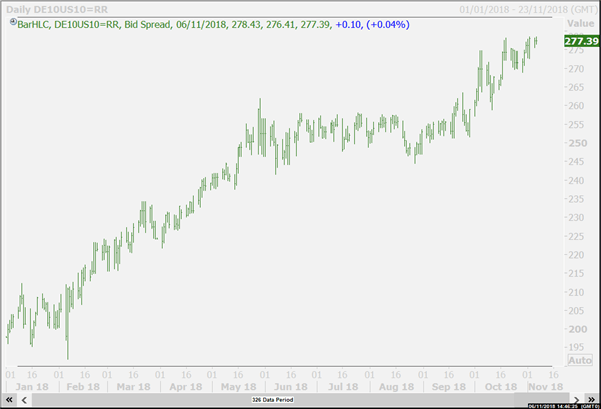Click the Value axis header
This screenshot has width=601, height=409.
(580, 24)
